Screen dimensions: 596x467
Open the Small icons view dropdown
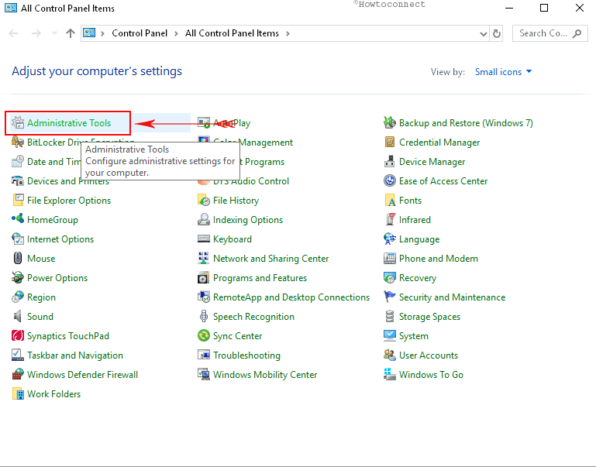(x=503, y=72)
